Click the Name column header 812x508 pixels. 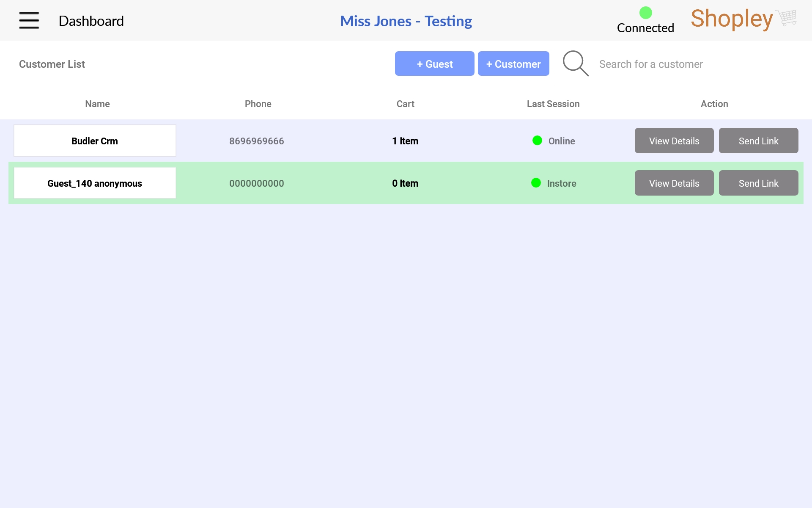pos(97,104)
